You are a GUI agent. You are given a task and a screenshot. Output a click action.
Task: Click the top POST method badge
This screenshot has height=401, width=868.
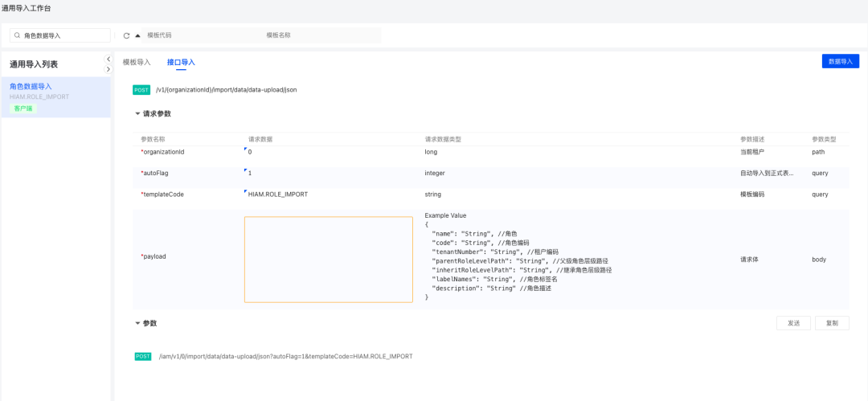tap(141, 90)
